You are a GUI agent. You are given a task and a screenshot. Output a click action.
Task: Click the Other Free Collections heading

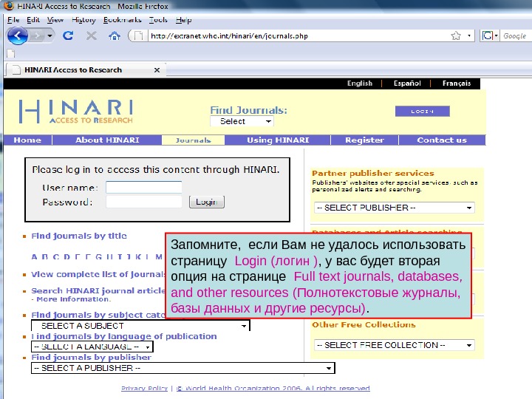tap(364, 324)
